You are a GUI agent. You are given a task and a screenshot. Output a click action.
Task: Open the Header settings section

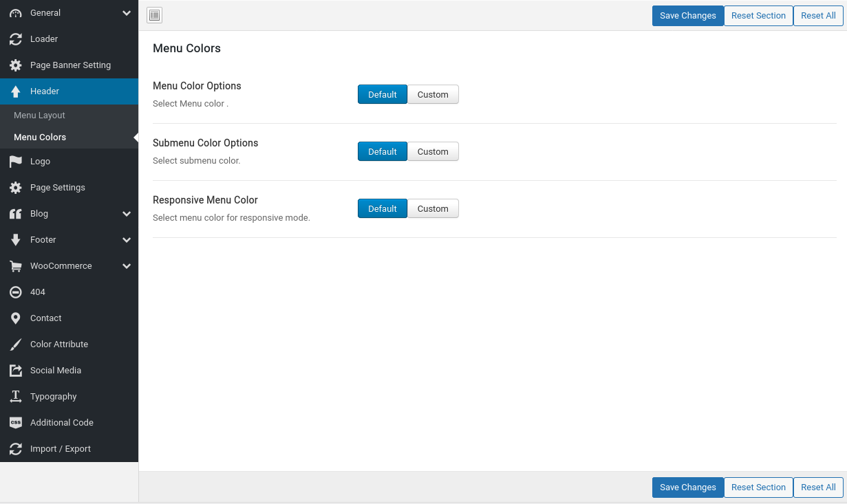[69, 91]
